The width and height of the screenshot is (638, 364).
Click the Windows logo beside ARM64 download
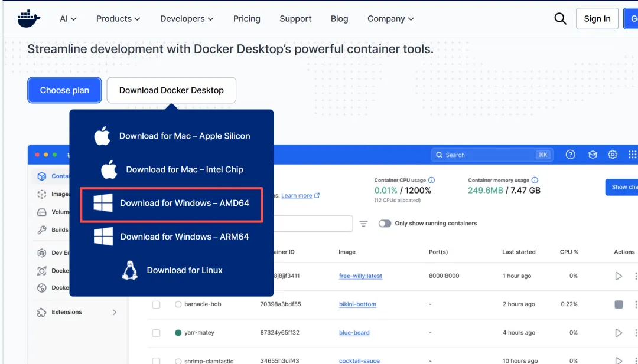pyautogui.click(x=103, y=237)
